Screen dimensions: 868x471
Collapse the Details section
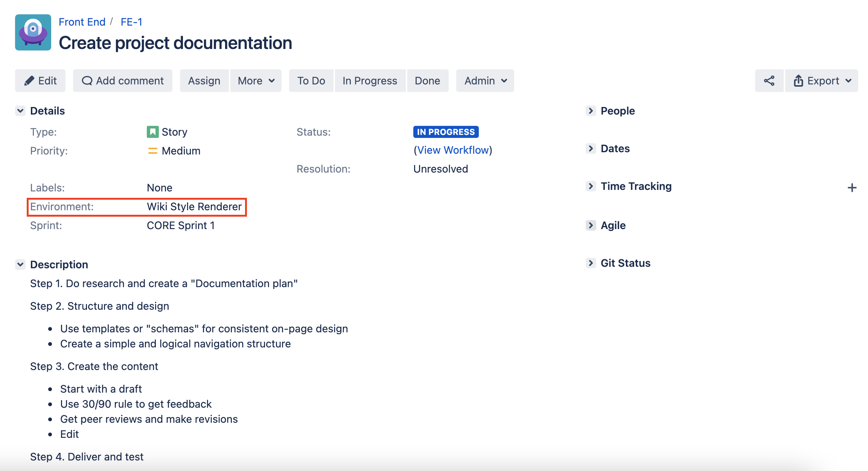coord(20,111)
